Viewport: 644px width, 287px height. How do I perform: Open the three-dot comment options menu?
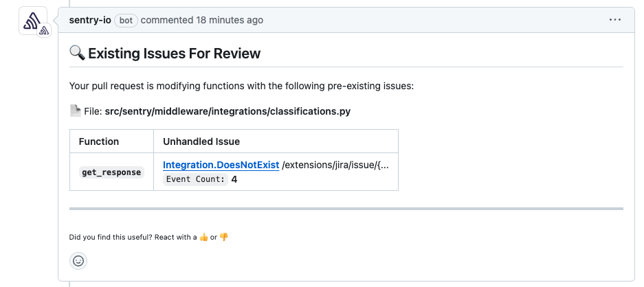[x=614, y=20]
